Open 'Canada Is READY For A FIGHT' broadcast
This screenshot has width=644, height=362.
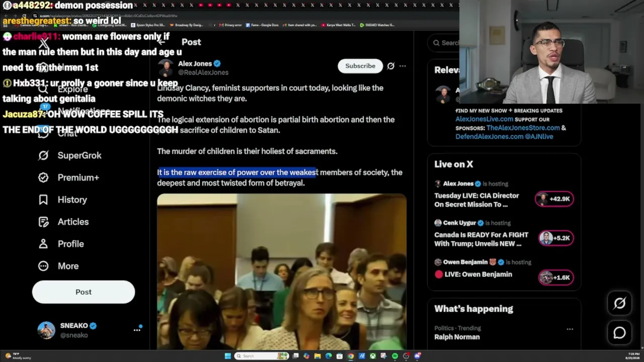(481, 239)
